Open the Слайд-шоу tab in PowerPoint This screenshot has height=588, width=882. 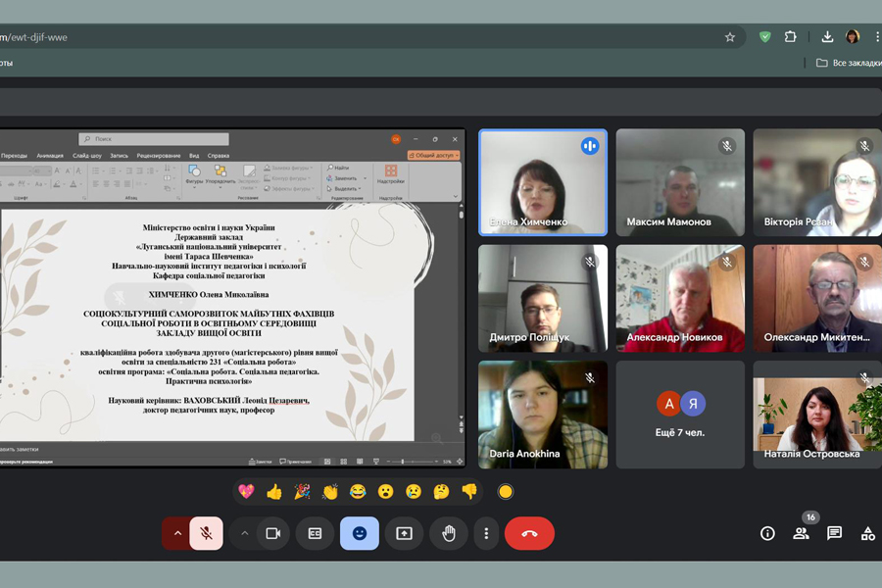point(87,156)
